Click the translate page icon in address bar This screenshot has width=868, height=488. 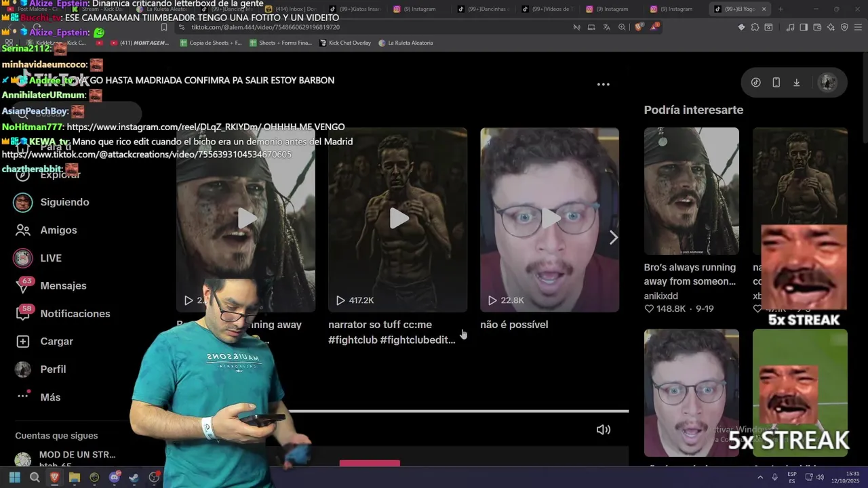click(606, 27)
